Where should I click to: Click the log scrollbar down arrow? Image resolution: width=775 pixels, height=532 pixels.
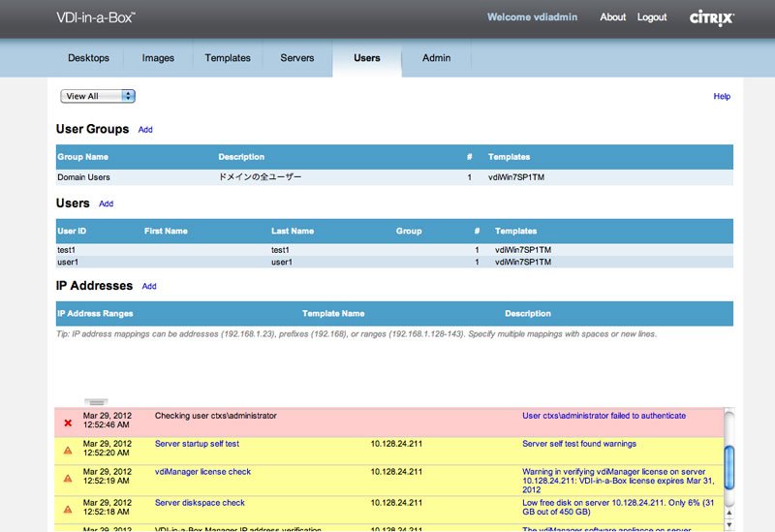pos(729,524)
